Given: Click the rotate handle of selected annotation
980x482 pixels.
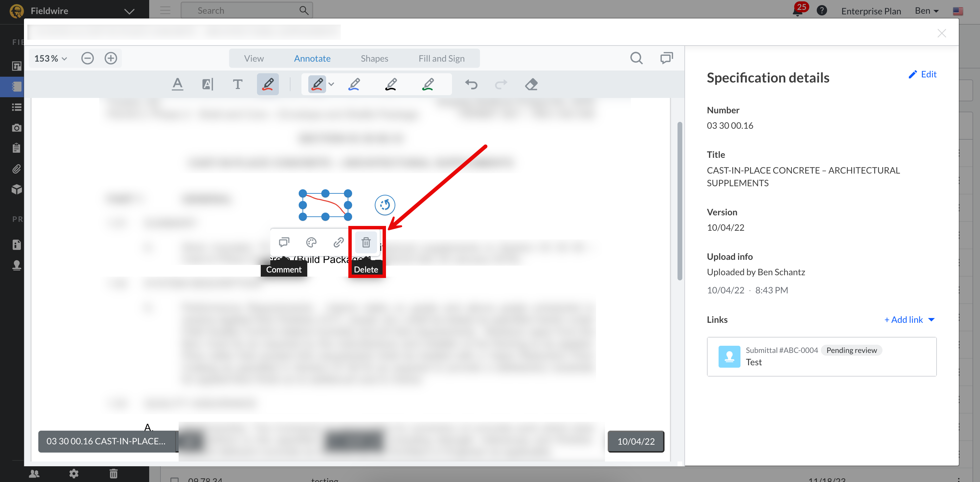Looking at the screenshot, I should pos(385,205).
